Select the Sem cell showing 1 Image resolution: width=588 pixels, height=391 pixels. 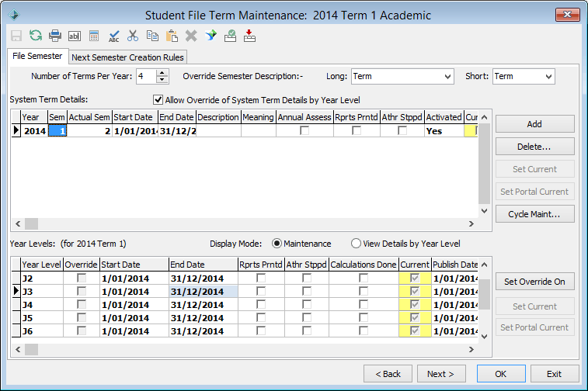coord(57,130)
